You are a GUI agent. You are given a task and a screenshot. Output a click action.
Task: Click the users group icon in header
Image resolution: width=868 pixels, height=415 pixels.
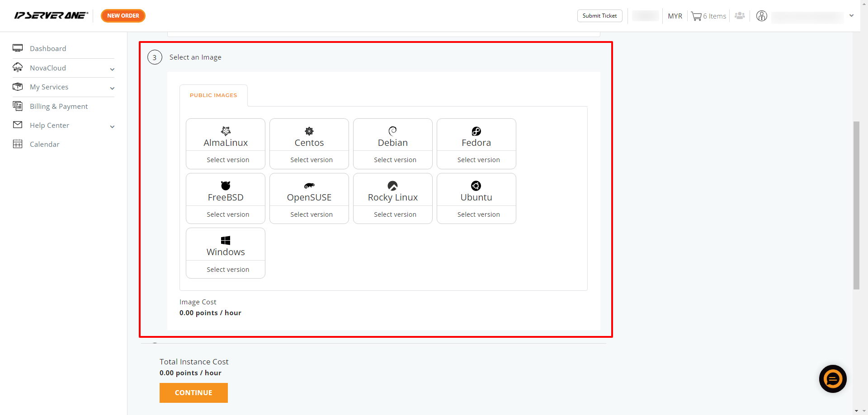pyautogui.click(x=740, y=16)
